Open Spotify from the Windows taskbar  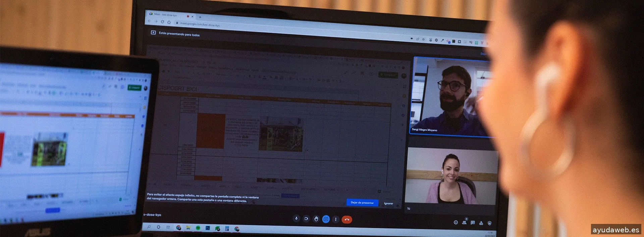[x=198, y=228]
